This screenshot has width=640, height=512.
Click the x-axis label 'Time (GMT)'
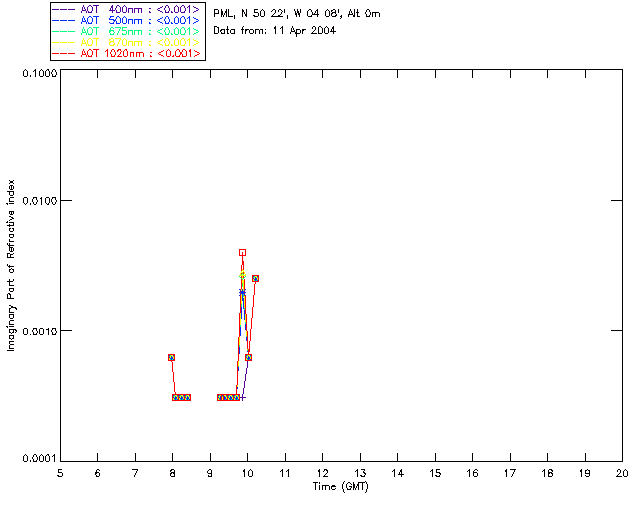point(341,487)
